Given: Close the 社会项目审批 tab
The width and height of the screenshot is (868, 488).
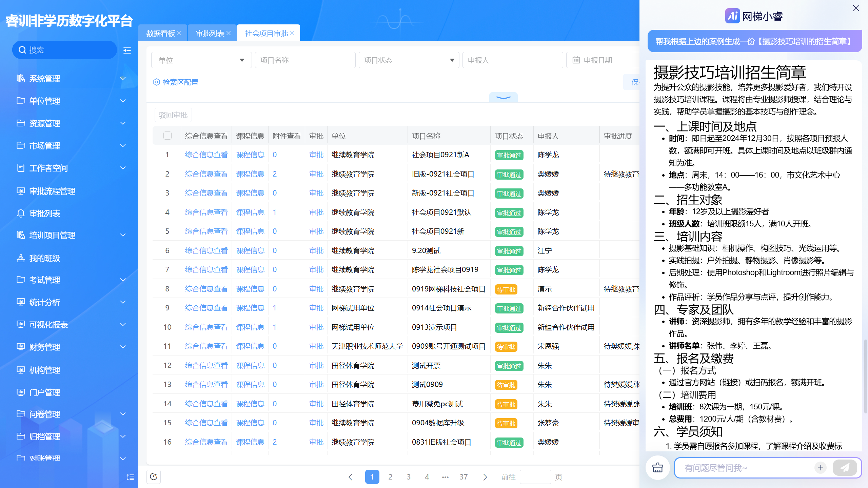Looking at the screenshot, I should pos(292,33).
